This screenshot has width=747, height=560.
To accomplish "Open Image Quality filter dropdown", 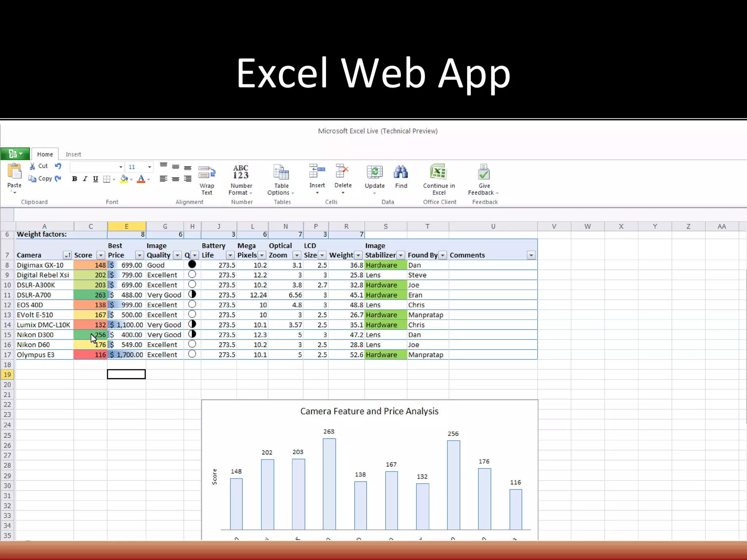I will coord(178,255).
